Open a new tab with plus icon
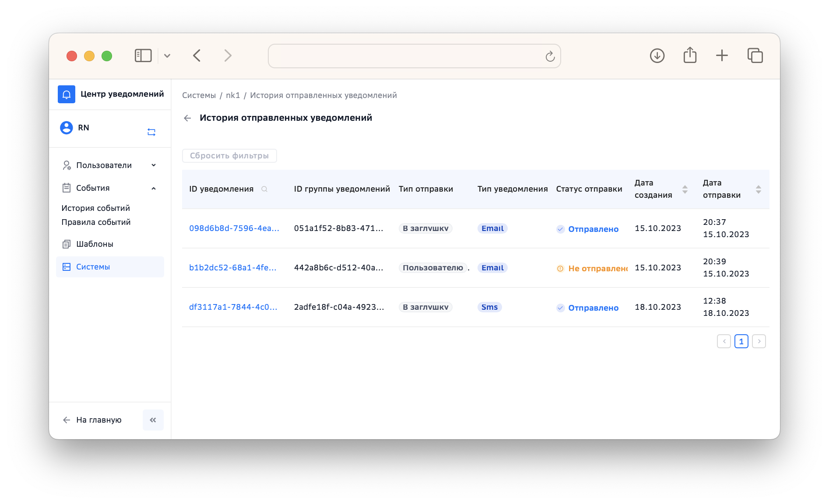The height and width of the screenshot is (504, 829). [x=722, y=56]
